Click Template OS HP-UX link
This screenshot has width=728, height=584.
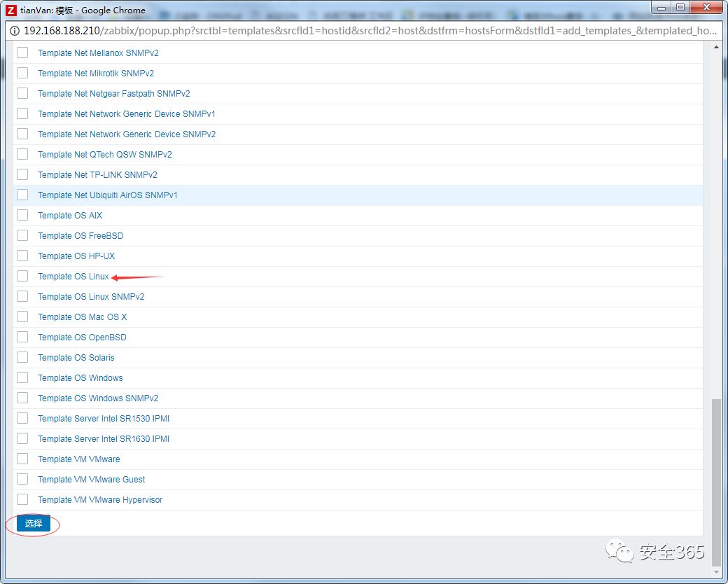pos(76,256)
